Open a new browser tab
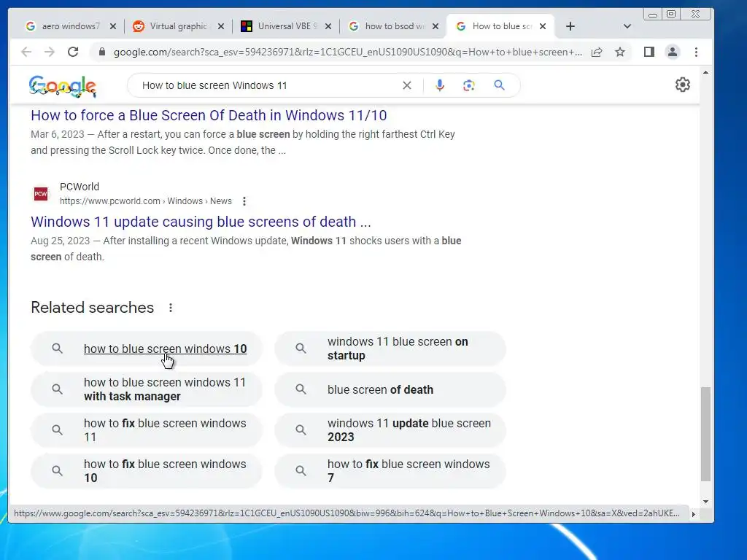The height and width of the screenshot is (560, 747). click(x=570, y=26)
